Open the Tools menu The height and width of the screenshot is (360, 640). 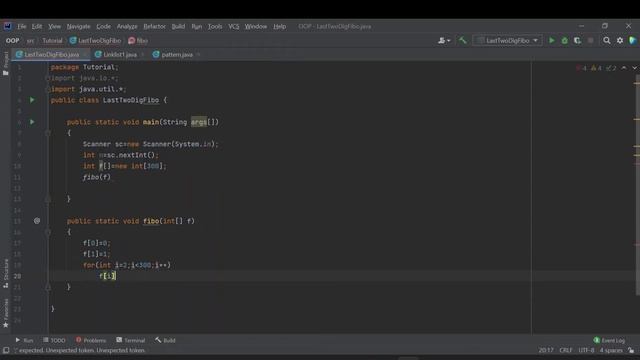(x=215, y=27)
